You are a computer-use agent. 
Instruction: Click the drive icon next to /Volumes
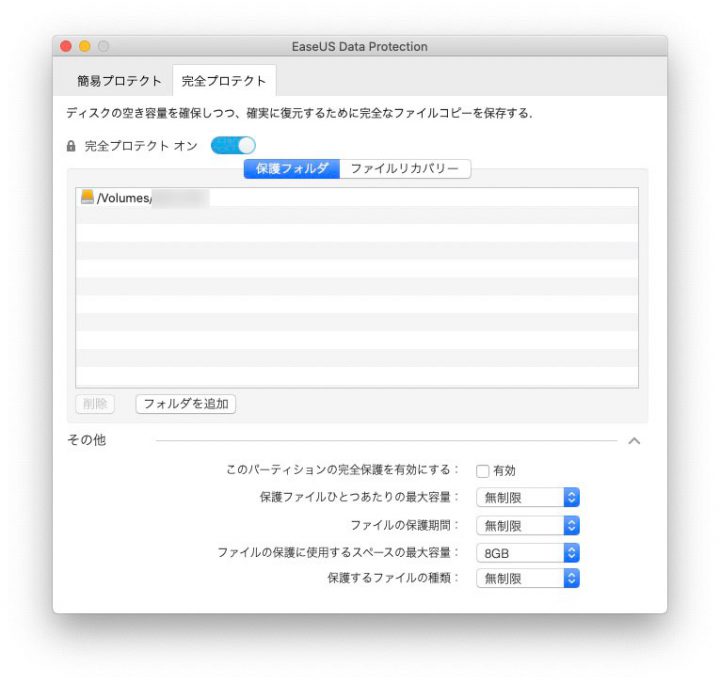point(87,197)
